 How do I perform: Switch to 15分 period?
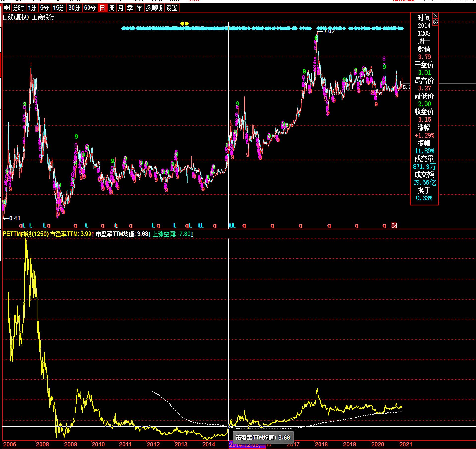coord(59,8)
